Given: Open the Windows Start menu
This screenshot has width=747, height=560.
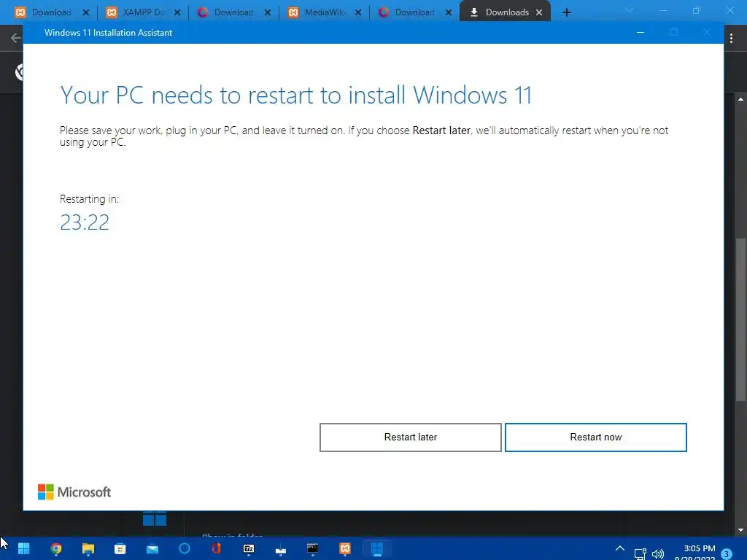Looking at the screenshot, I should tap(23, 548).
